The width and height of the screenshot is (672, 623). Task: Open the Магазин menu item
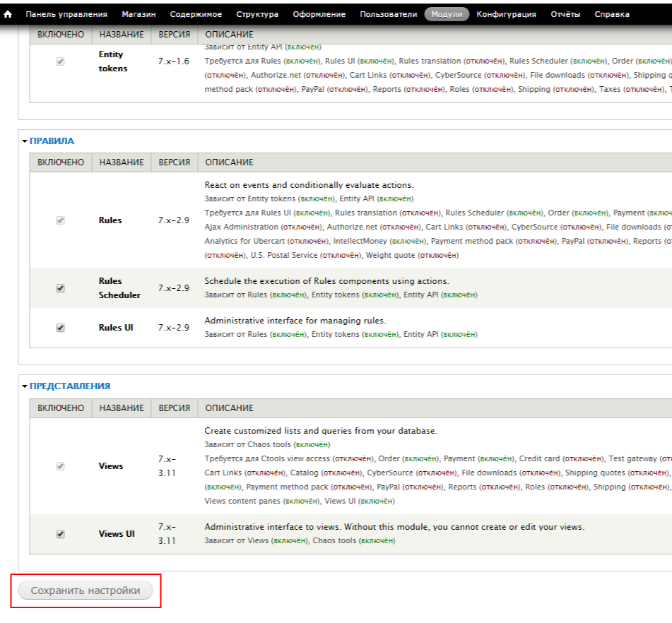point(138,14)
